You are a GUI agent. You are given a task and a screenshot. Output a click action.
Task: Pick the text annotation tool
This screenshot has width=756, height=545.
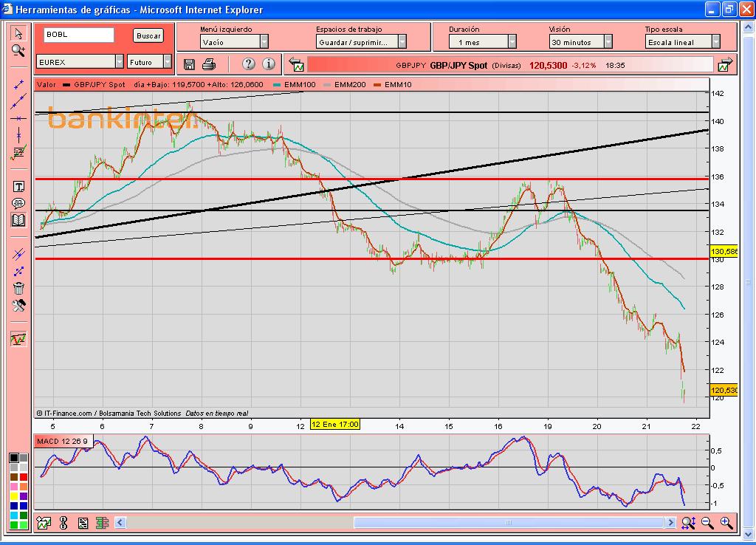pos(18,187)
